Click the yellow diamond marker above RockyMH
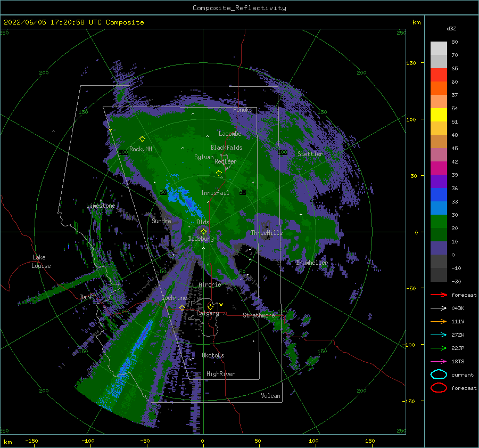This screenshot has width=479, height=448. [x=142, y=139]
